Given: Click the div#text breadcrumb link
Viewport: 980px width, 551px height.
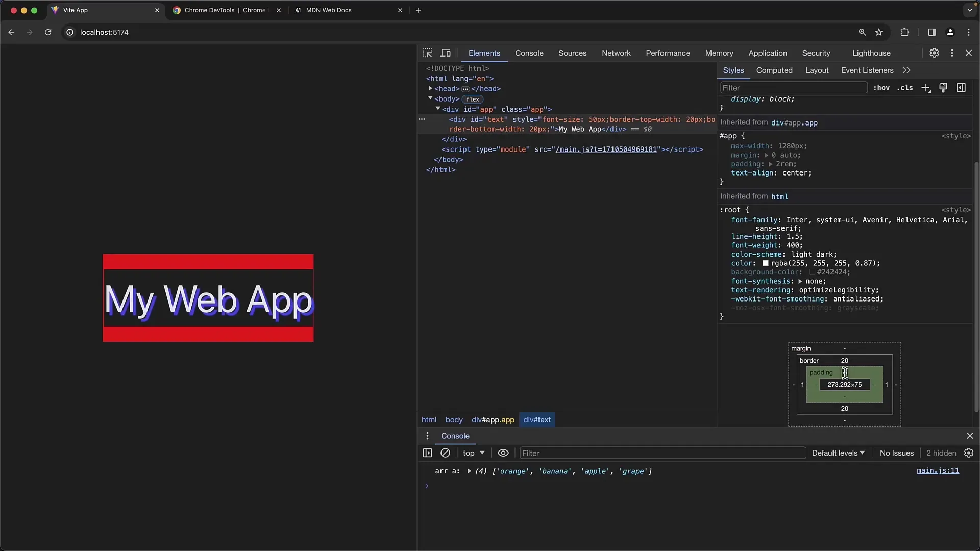Looking at the screenshot, I should pos(536,419).
